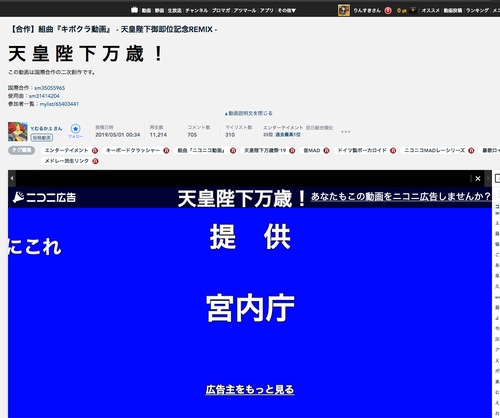Click the play count 11,214
The width and height of the screenshot is (500, 418).
pyautogui.click(x=158, y=135)
